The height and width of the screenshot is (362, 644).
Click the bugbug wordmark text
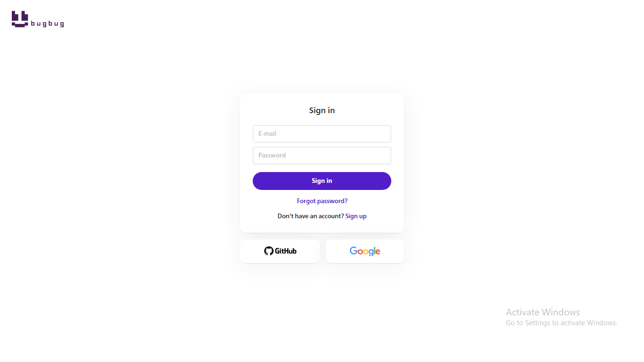tap(47, 24)
